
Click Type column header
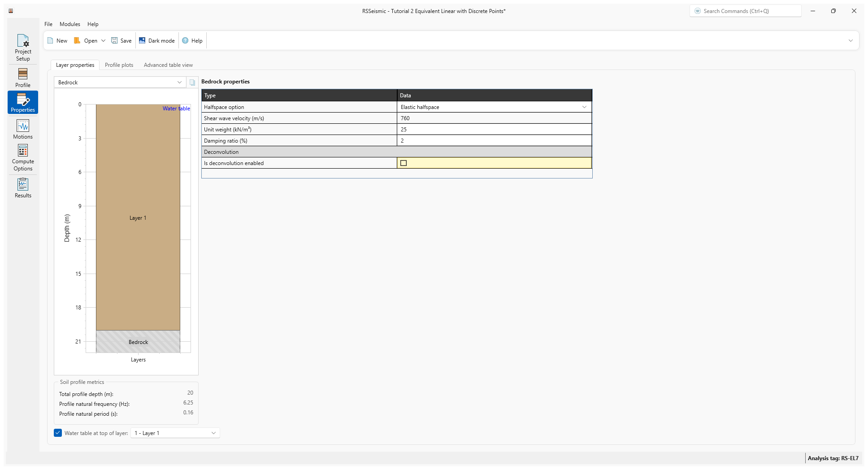pos(299,96)
